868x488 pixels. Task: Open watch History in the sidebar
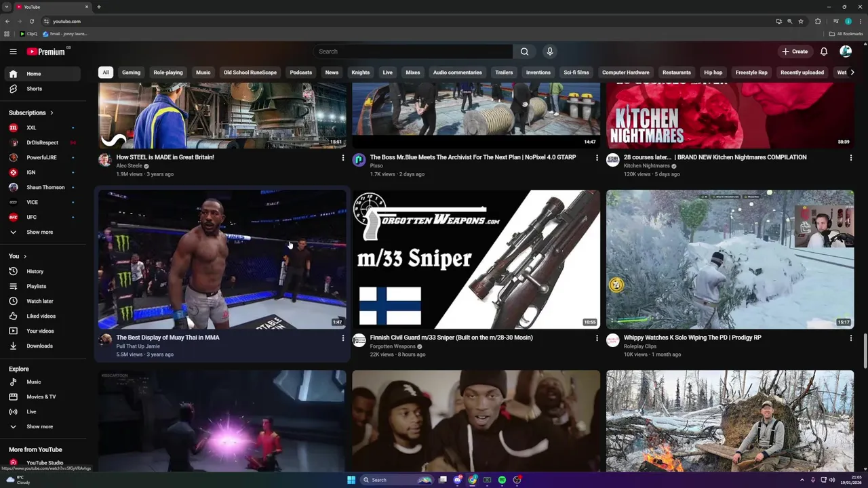click(42, 271)
